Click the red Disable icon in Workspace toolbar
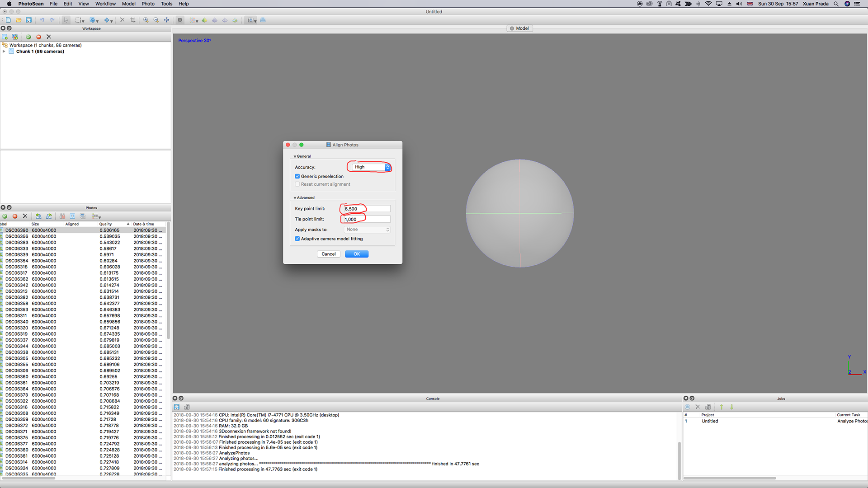Image resolution: width=868 pixels, height=488 pixels. point(38,37)
